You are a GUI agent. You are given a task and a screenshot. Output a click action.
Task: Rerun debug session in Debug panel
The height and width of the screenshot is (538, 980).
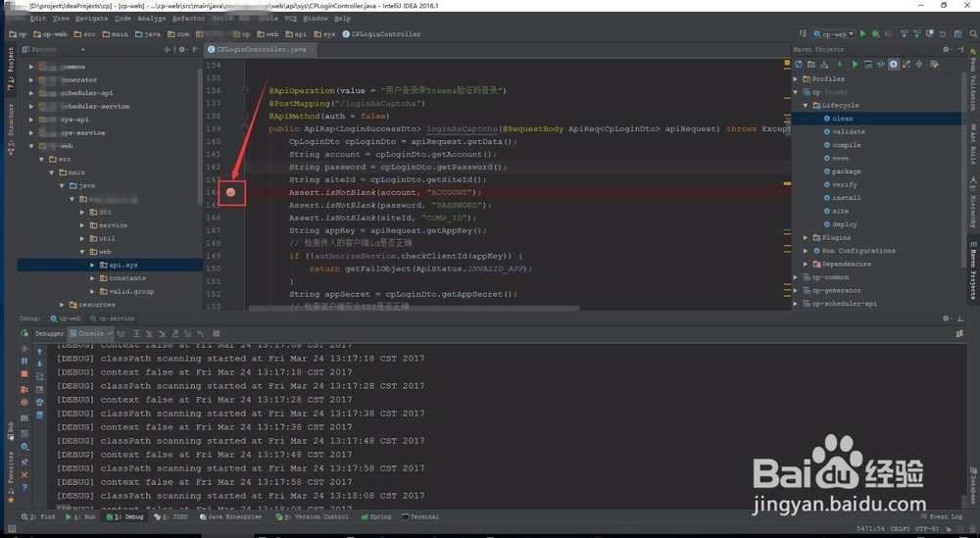24,333
